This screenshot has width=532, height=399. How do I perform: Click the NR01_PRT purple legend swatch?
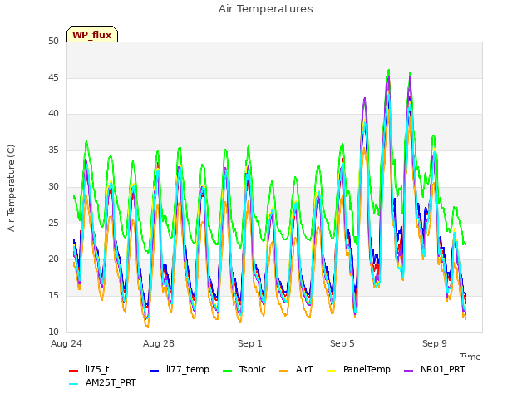click(409, 371)
